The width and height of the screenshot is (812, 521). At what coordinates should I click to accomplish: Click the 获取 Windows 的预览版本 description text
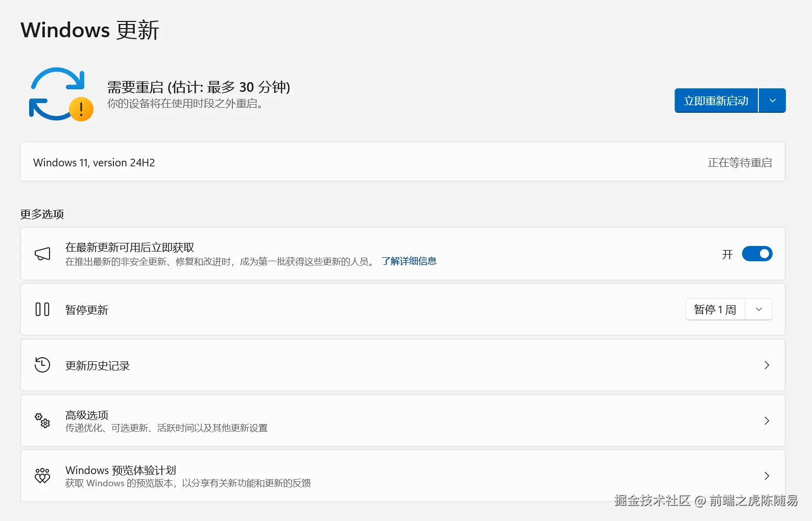(x=188, y=483)
